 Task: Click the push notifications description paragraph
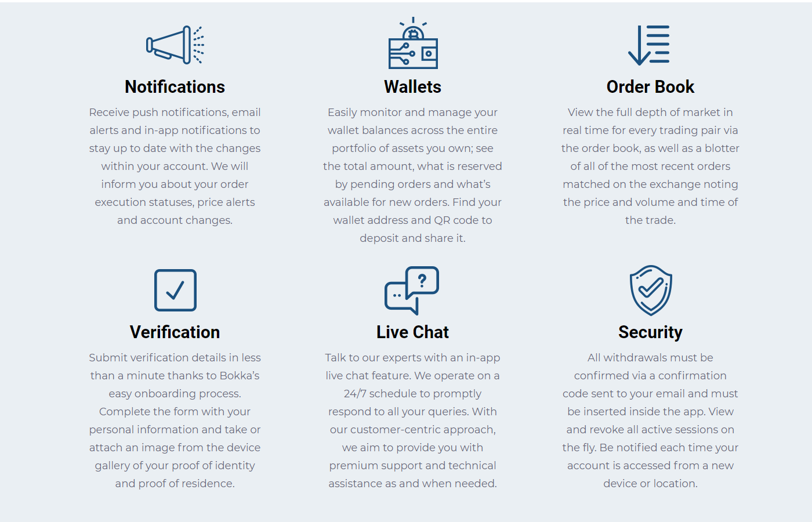(175, 166)
